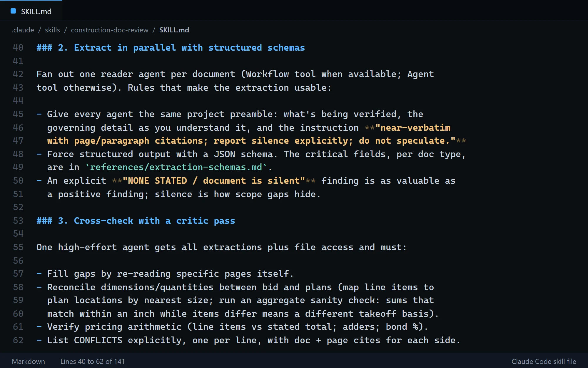Click line 'One high-effort agent gets all extractions'

[222, 247]
